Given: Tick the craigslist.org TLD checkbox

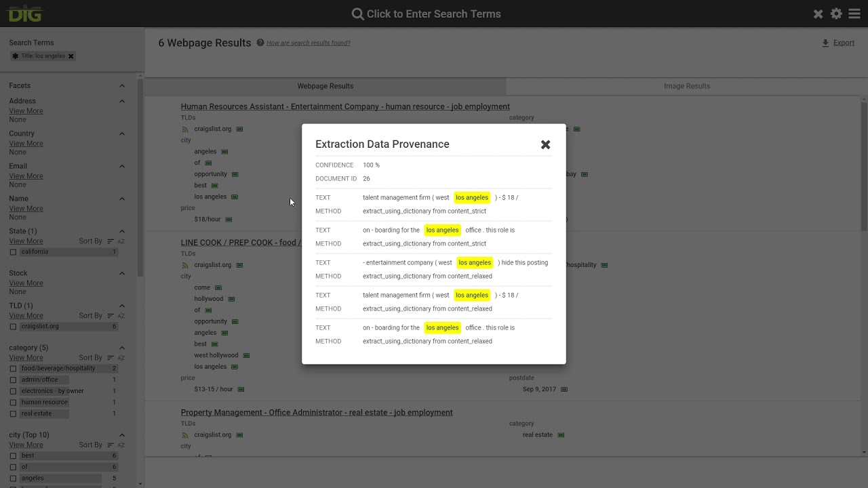Looking at the screenshot, I should pyautogui.click(x=13, y=327).
